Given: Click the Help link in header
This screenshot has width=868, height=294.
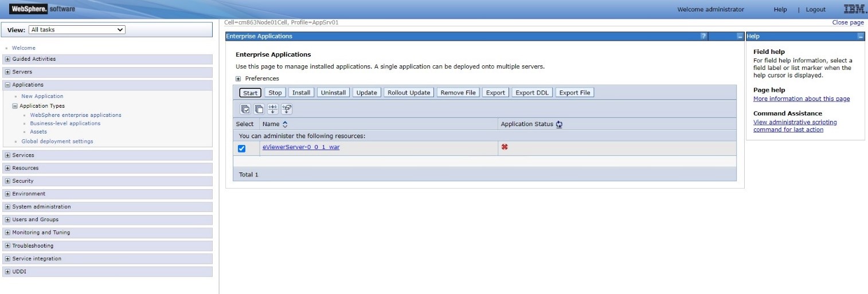Looking at the screenshot, I should click(780, 9).
